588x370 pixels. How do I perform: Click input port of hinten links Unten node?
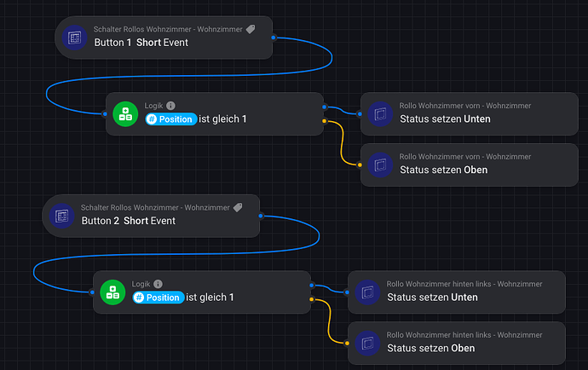(x=347, y=292)
